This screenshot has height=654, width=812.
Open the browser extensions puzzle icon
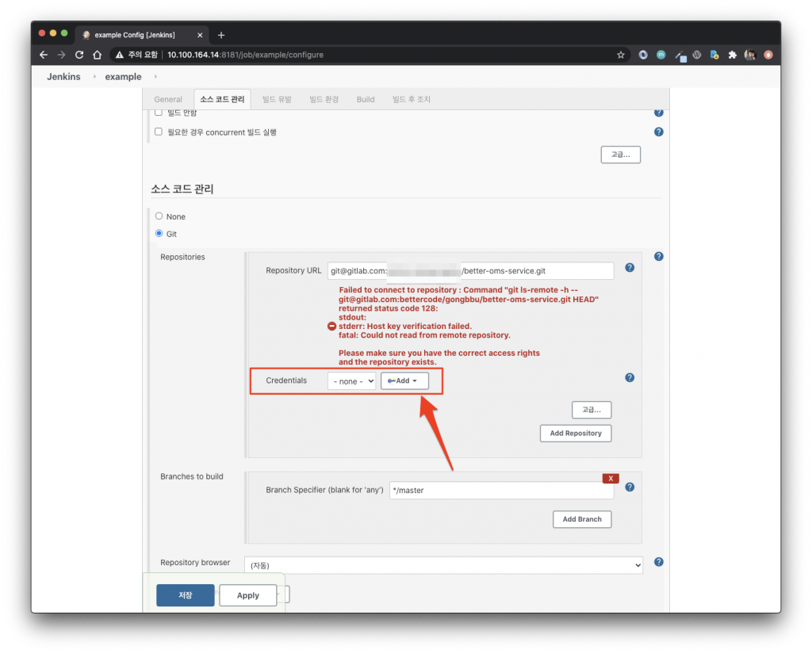click(732, 55)
